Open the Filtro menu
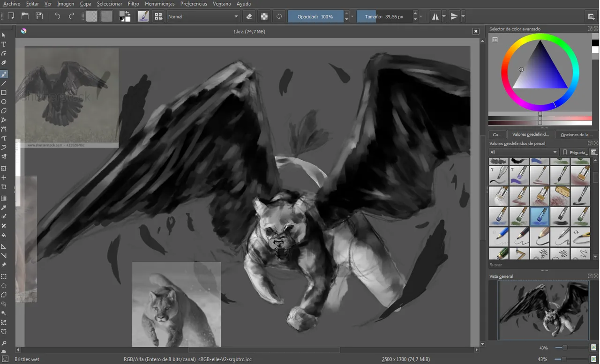The width and height of the screenshot is (600, 364). [x=134, y=4]
